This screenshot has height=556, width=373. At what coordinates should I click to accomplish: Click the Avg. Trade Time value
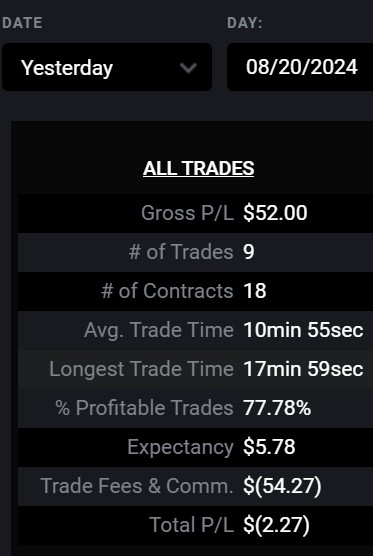coord(304,330)
